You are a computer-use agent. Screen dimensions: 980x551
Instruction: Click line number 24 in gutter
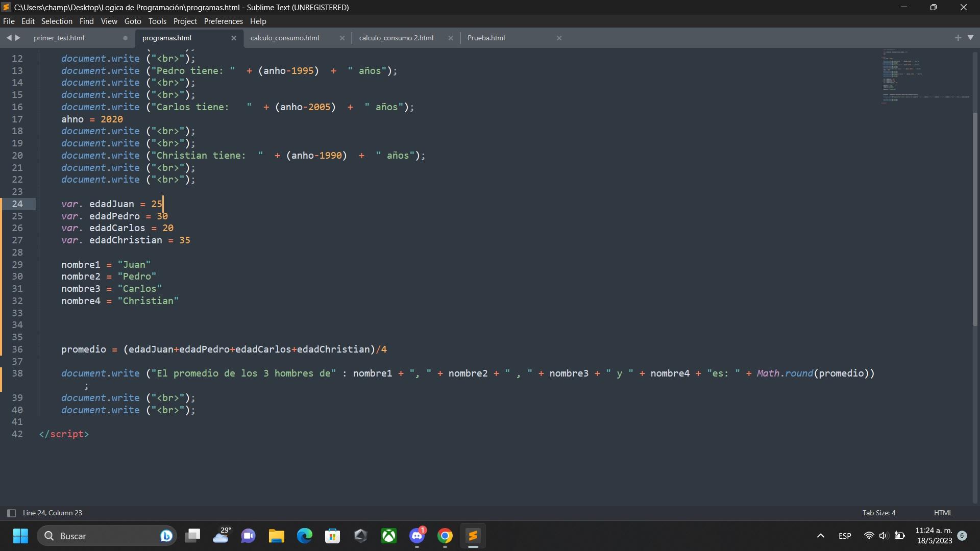17,204
